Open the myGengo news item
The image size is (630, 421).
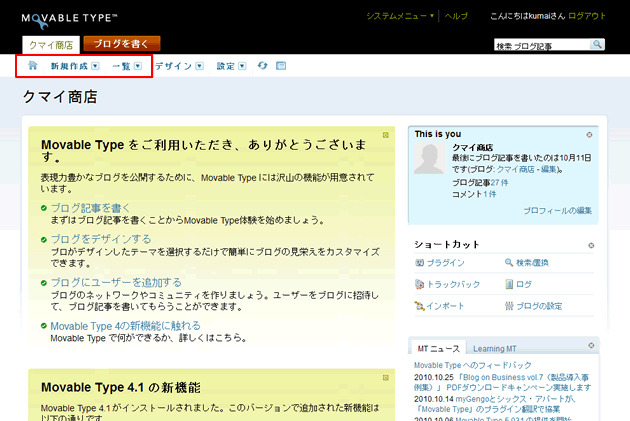[495, 404]
